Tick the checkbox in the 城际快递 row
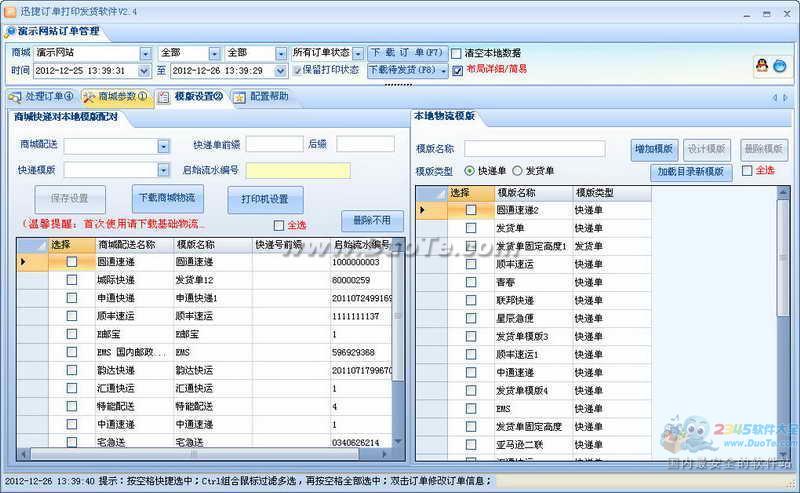The width and height of the screenshot is (800, 493). click(72, 280)
